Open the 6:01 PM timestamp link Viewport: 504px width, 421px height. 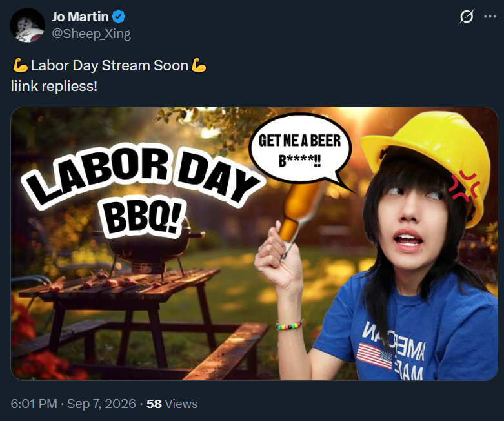pos(34,404)
